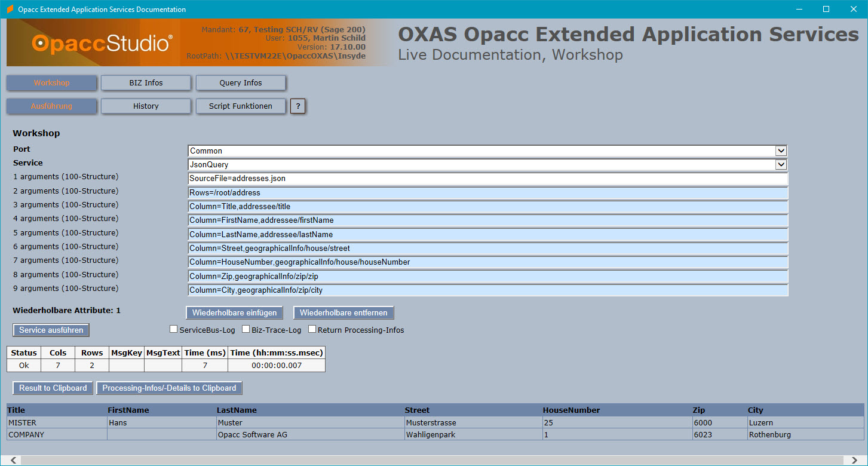Viewport: 868px width, 466px height.
Task: Open the History sub-tab
Action: coord(146,106)
